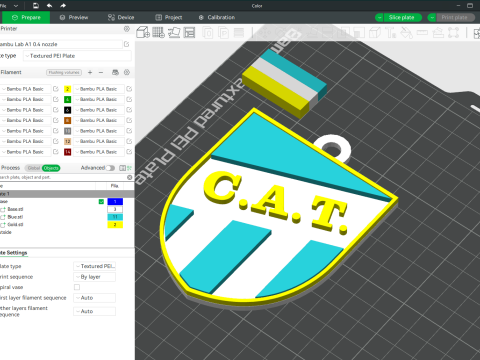The height and width of the screenshot is (360, 480).
Task: Click the Undo arrow icon
Action: (49, 5)
